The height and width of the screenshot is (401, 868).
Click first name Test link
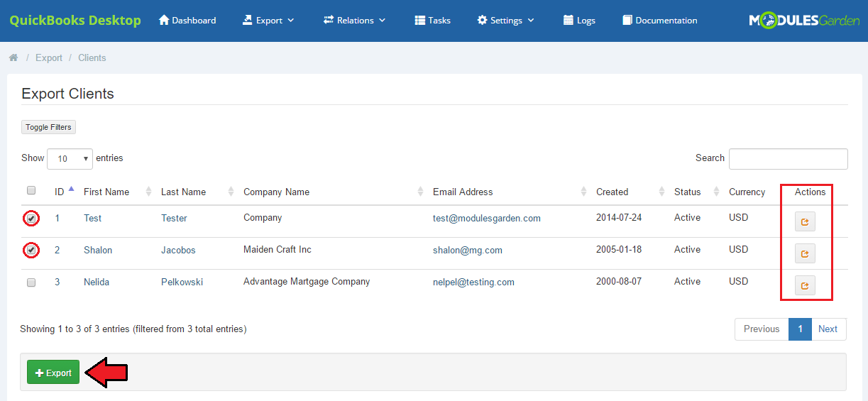(92, 218)
